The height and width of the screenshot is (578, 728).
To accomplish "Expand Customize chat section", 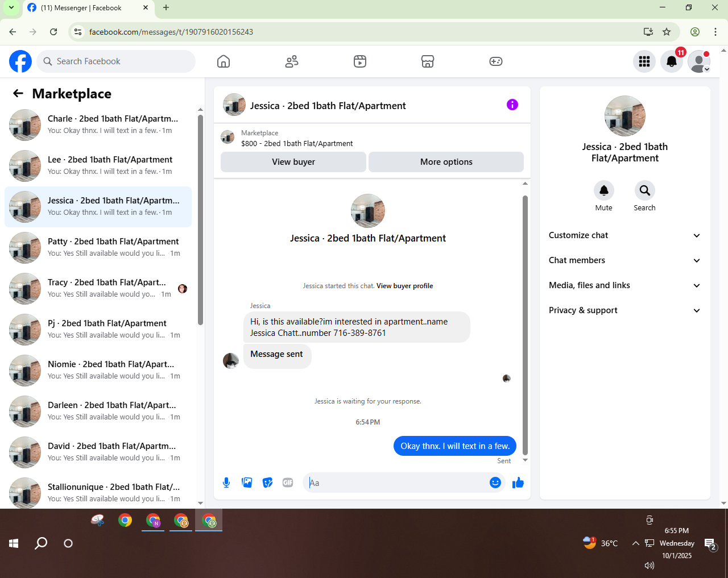I will (625, 235).
